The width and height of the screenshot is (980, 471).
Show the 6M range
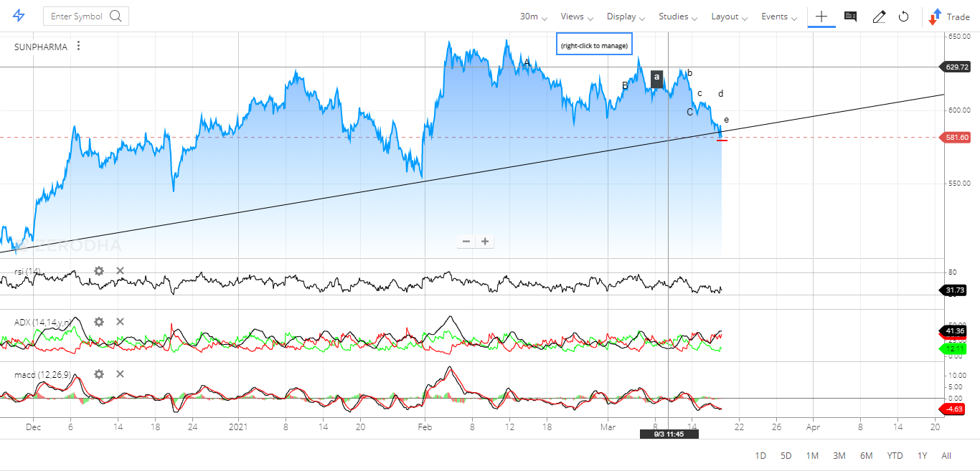pos(867,456)
